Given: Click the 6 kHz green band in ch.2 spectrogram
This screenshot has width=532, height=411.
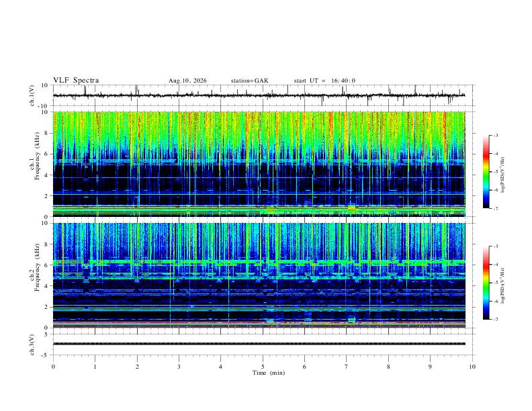Looking at the screenshot, I should coord(259,263).
